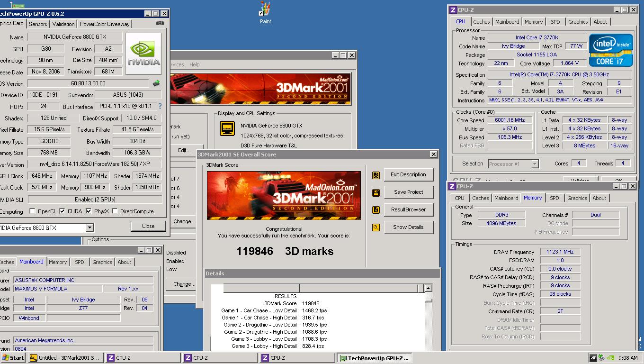Screen dimensions: 644x364
Task: Open the Processor #1 selection dropdown
Action: point(535,164)
